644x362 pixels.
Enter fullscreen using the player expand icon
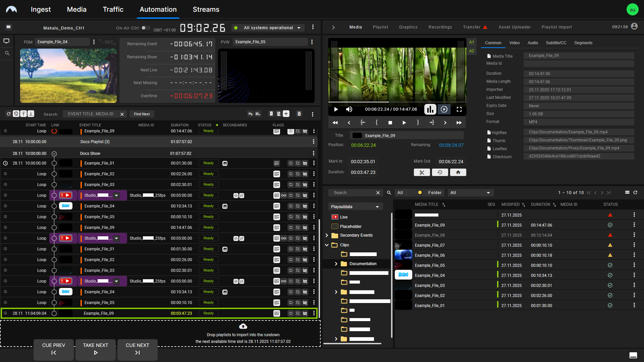[x=460, y=109]
